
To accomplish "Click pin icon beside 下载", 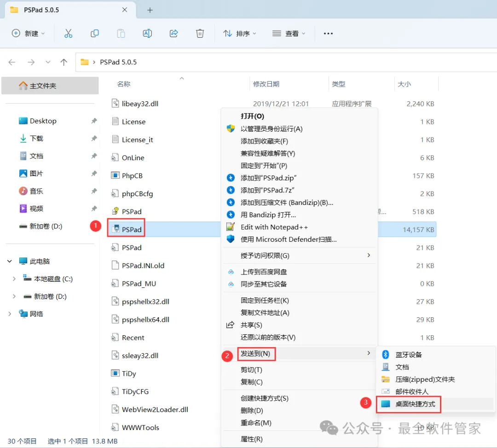I will (94, 138).
